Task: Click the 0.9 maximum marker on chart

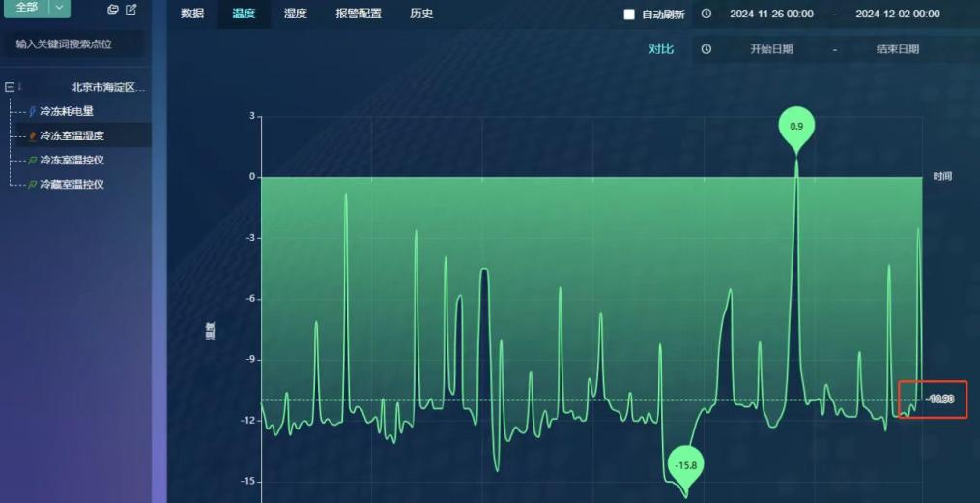Action: (x=796, y=128)
